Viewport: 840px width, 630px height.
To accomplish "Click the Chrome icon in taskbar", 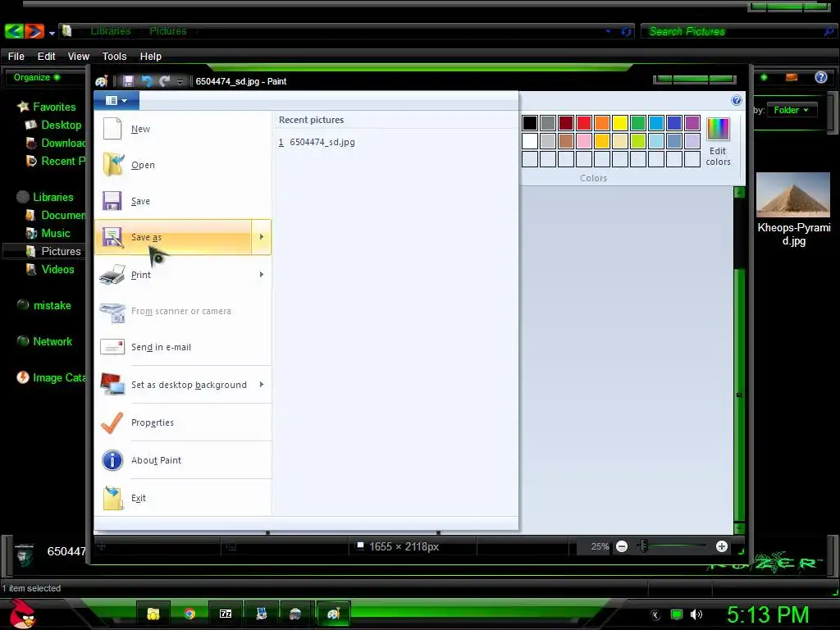I will click(189, 614).
